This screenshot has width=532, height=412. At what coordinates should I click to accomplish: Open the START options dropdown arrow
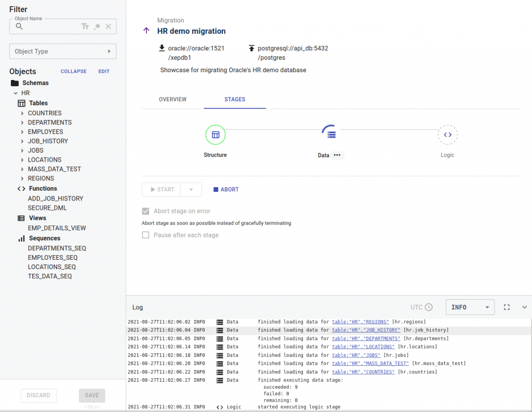tap(191, 189)
